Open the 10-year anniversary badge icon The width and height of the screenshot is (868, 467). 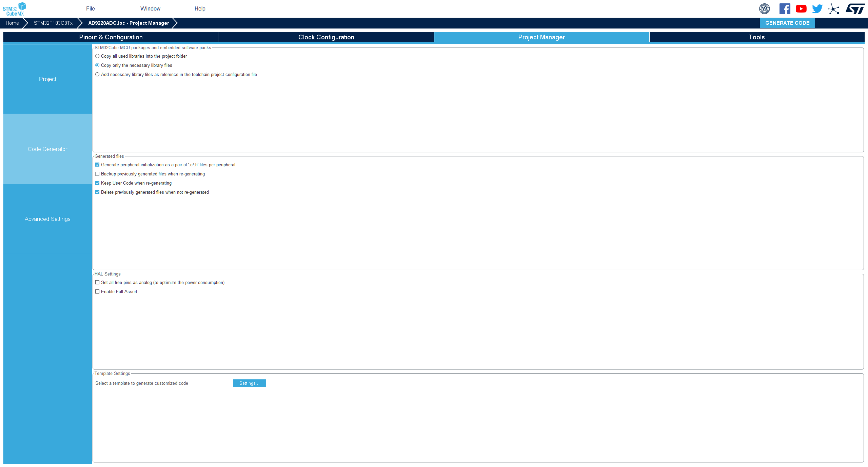click(x=764, y=9)
